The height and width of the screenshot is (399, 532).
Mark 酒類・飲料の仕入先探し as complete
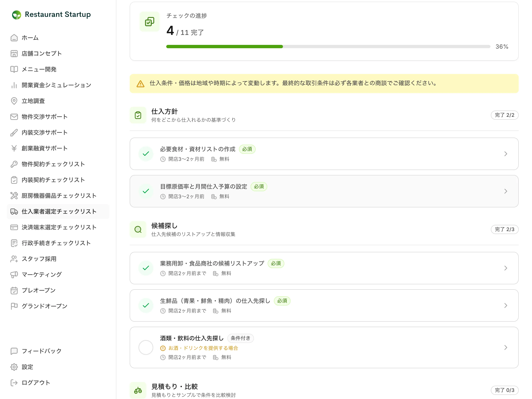click(x=146, y=347)
